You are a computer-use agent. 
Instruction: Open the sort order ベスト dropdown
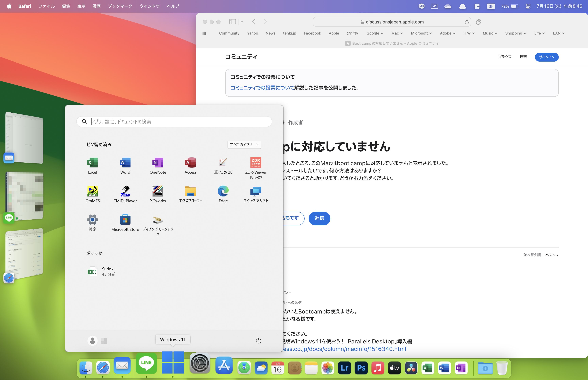click(x=552, y=255)
